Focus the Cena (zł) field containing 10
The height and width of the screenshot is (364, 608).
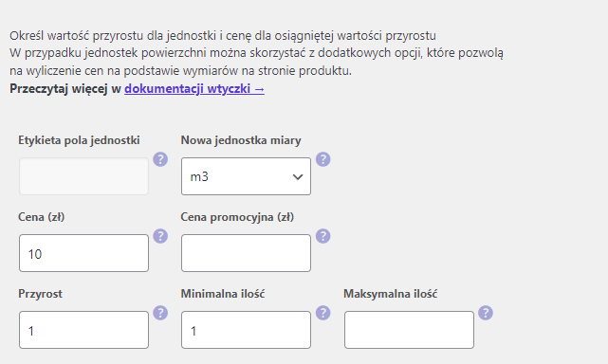point(83,253)
